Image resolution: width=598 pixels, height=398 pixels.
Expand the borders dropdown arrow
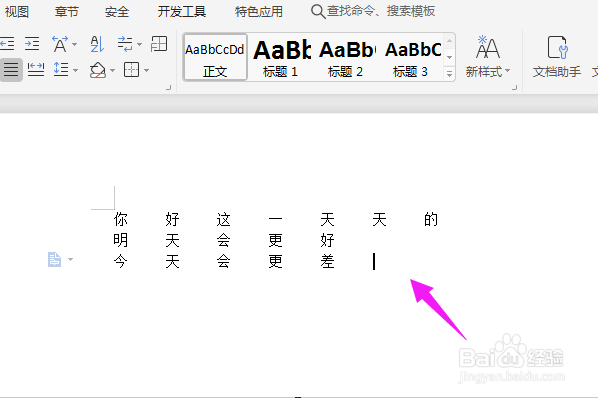[146, 71]
